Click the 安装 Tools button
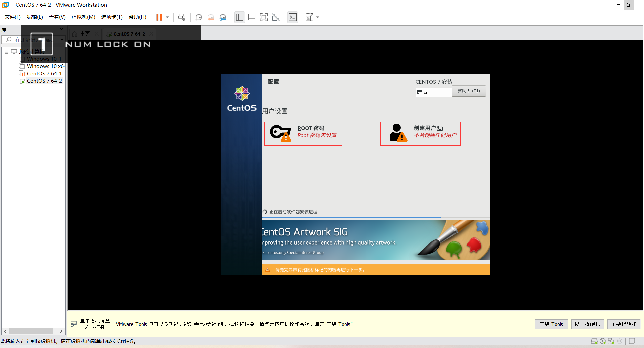 point(551,324)
